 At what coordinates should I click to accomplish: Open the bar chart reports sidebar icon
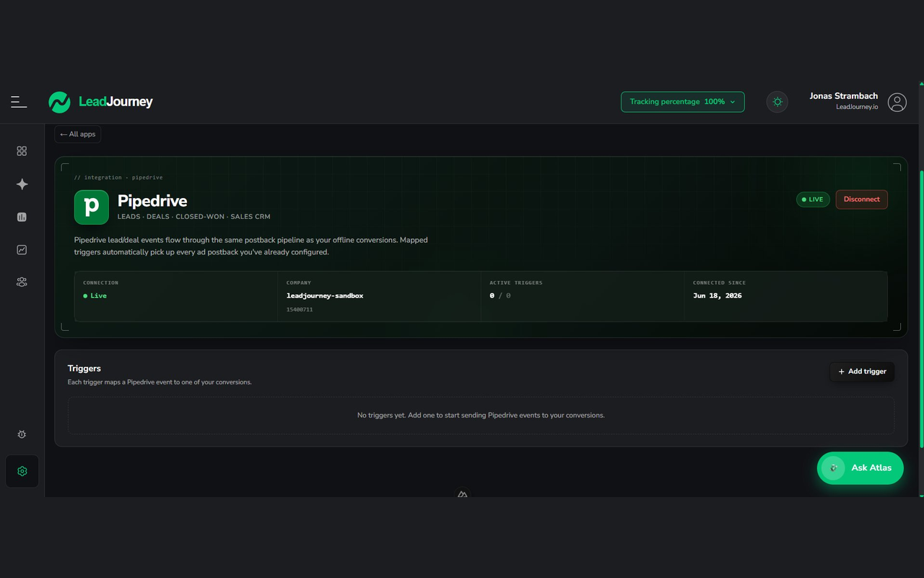(22, 217)
